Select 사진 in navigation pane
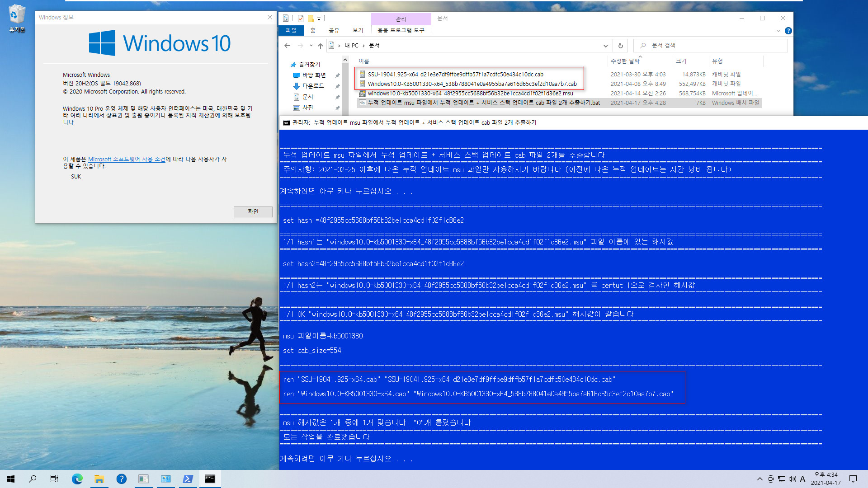This screenshot has width=868, height=488. (x=307, y=108)
